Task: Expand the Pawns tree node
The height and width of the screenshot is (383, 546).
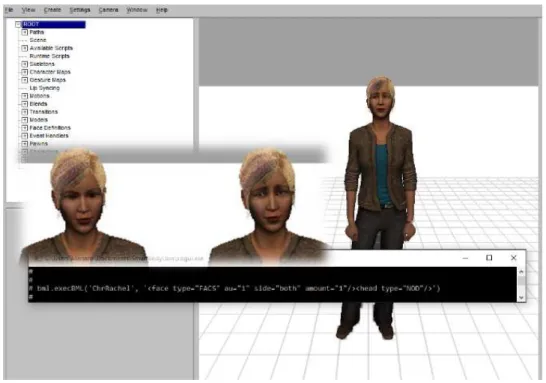Action: click(x=24, y=144)
